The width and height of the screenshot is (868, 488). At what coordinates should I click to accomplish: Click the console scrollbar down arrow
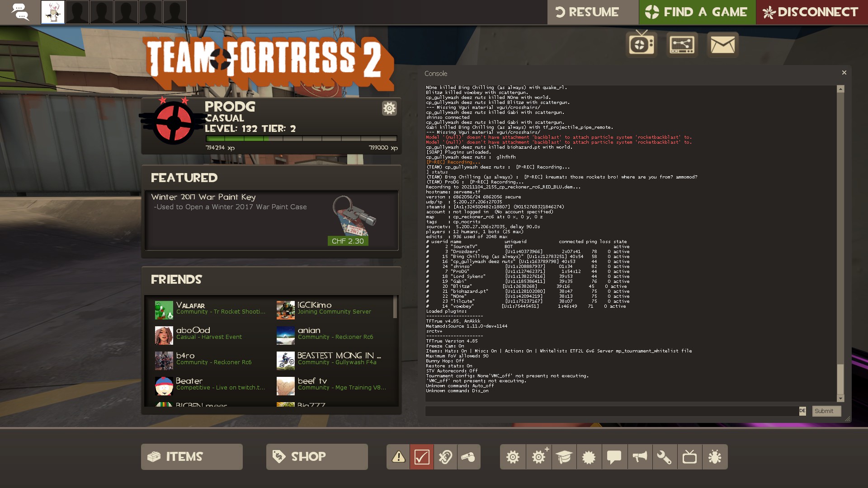(840, 399)
